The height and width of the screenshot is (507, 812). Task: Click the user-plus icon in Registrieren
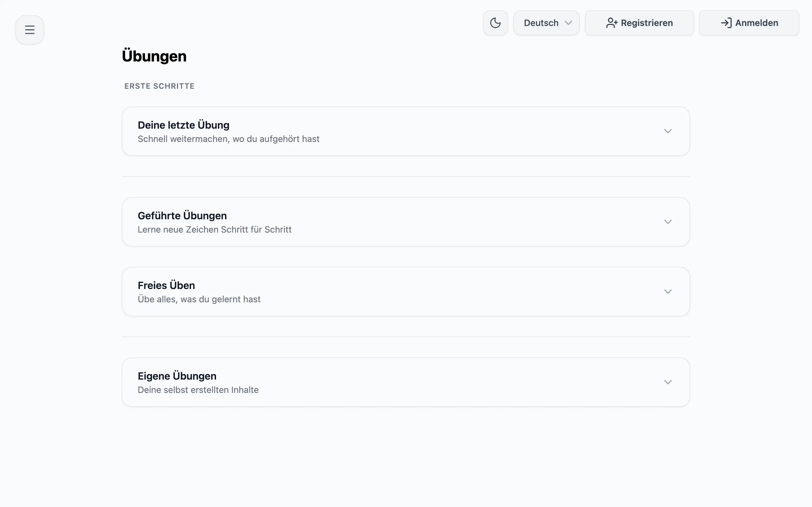coord(611,23)
